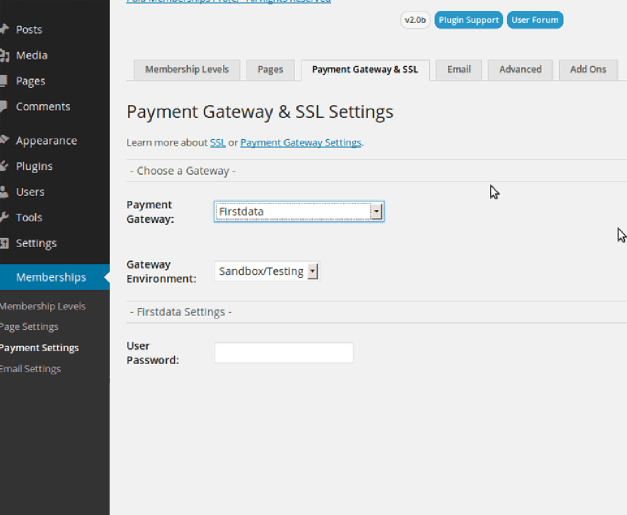Viewport: 627px width, 515px height.
Task: Click the Firstdata Settings section label
Action: click(181, 312)
